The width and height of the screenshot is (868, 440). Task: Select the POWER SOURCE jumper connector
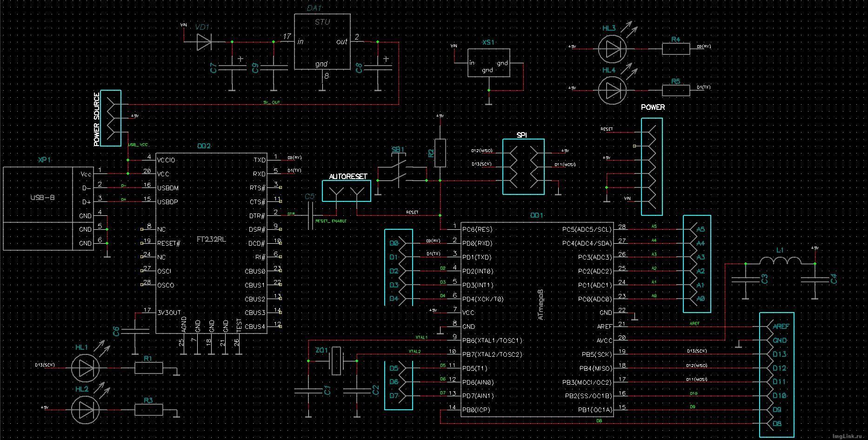tap(111, 118)
